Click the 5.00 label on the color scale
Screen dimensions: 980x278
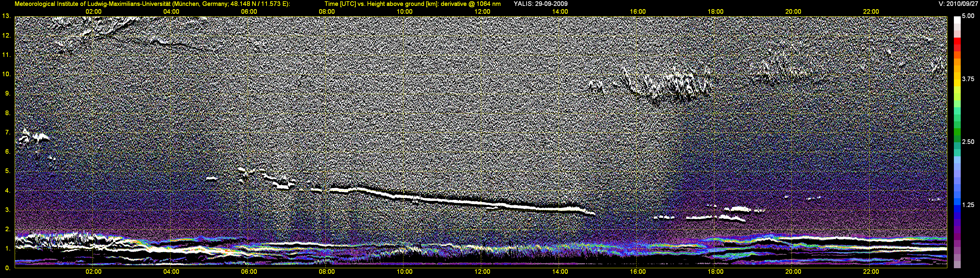tap(968, 16)
